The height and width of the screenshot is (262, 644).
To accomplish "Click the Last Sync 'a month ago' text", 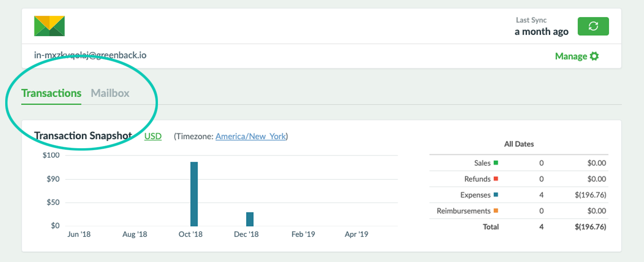I will (x=541, y=32).
